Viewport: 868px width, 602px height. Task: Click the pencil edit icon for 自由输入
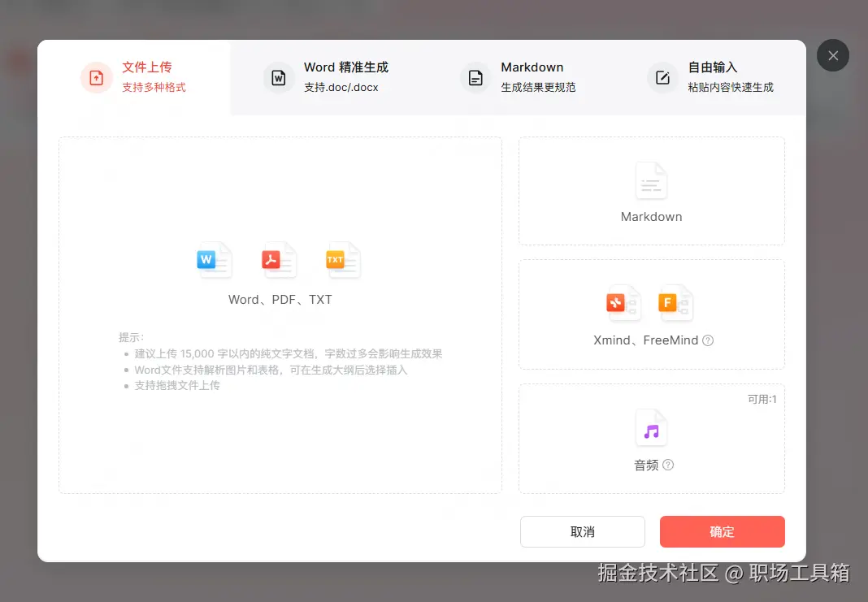662,78
